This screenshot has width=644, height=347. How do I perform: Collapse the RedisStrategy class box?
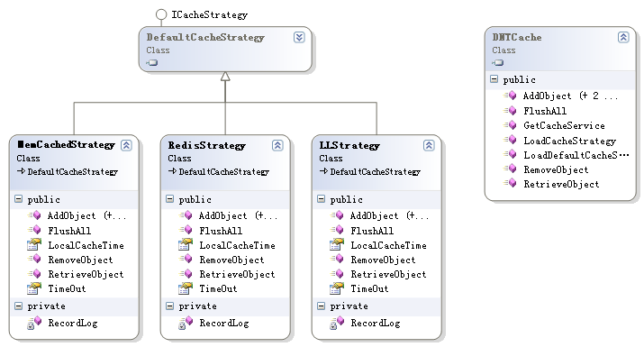pos(277,145)
